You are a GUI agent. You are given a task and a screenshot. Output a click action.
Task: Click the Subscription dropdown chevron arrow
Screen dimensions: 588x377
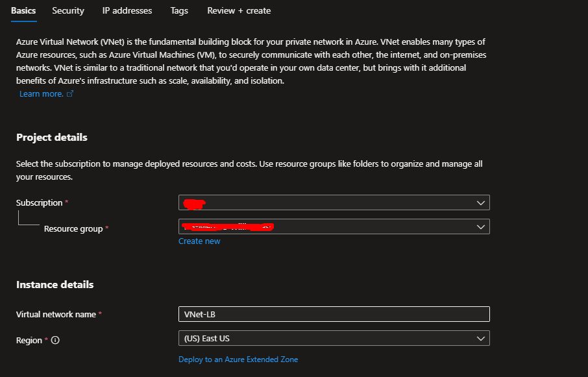480,203
